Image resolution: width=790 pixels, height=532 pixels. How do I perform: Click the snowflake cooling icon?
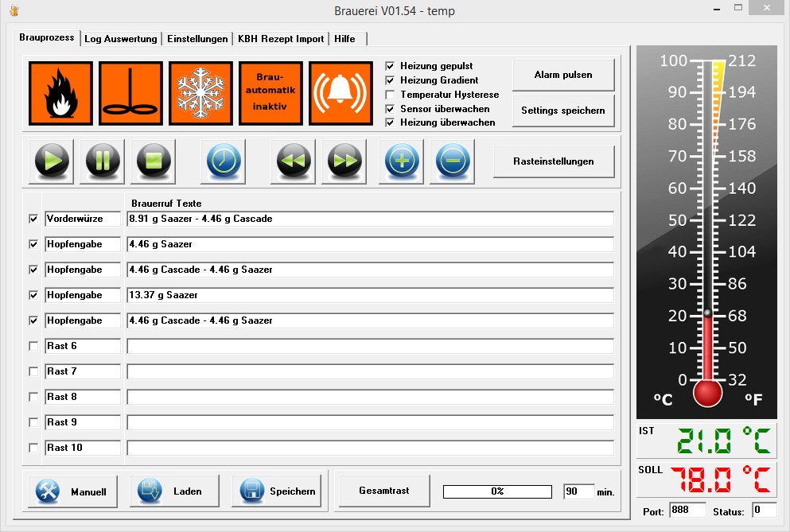click(x=200, y=94)
